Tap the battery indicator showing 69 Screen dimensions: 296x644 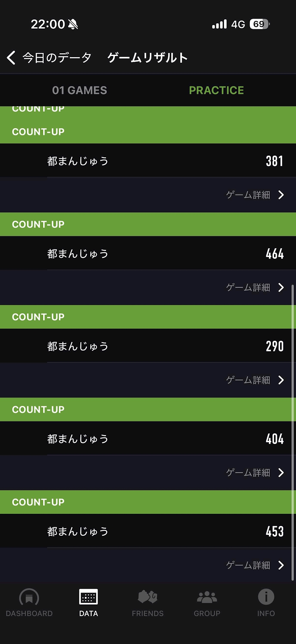(259, 24)
